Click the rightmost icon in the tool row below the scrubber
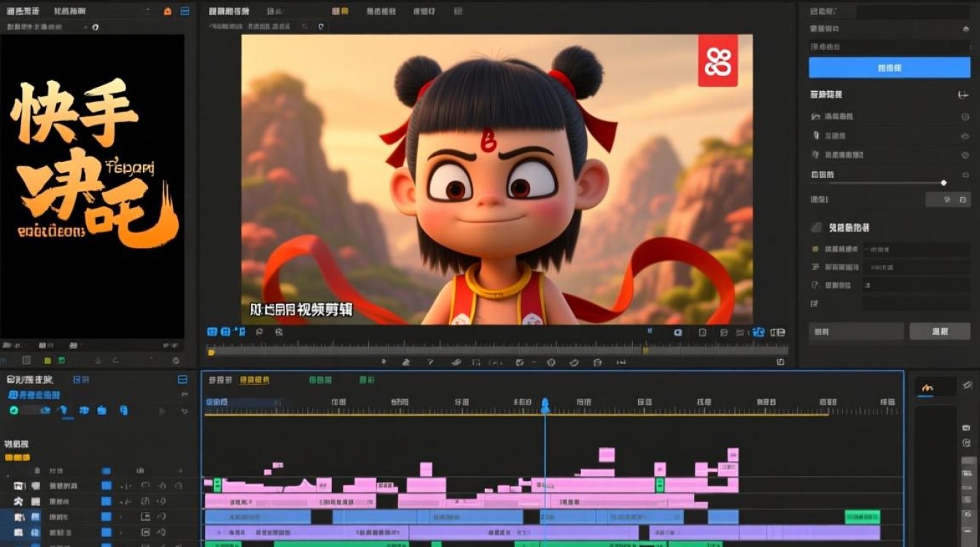The width and height of the screenshot is (980, 547). point(781,362)
